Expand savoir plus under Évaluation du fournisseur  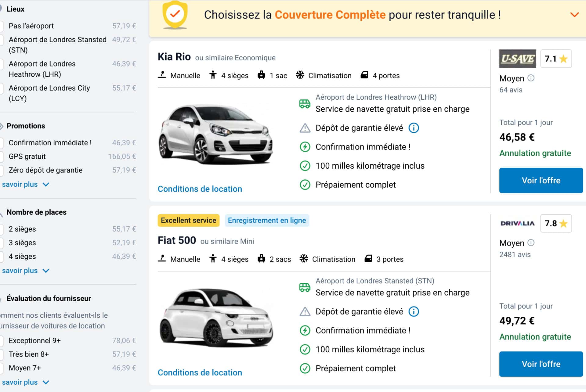(x=25, y=382)
